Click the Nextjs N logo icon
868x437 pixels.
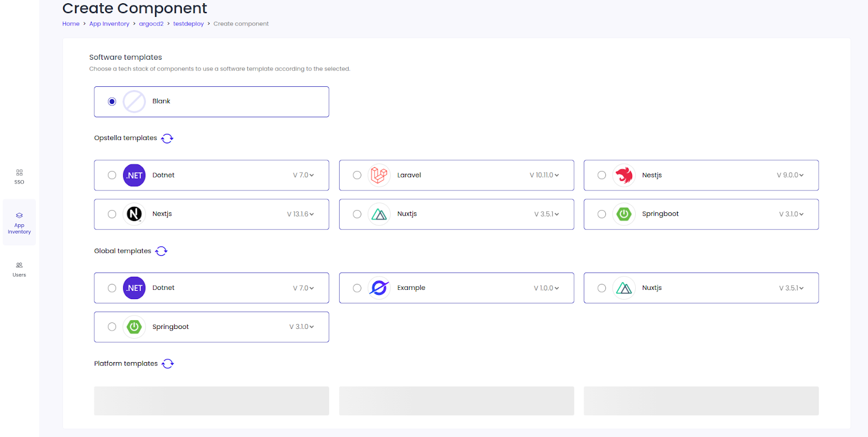134,214
